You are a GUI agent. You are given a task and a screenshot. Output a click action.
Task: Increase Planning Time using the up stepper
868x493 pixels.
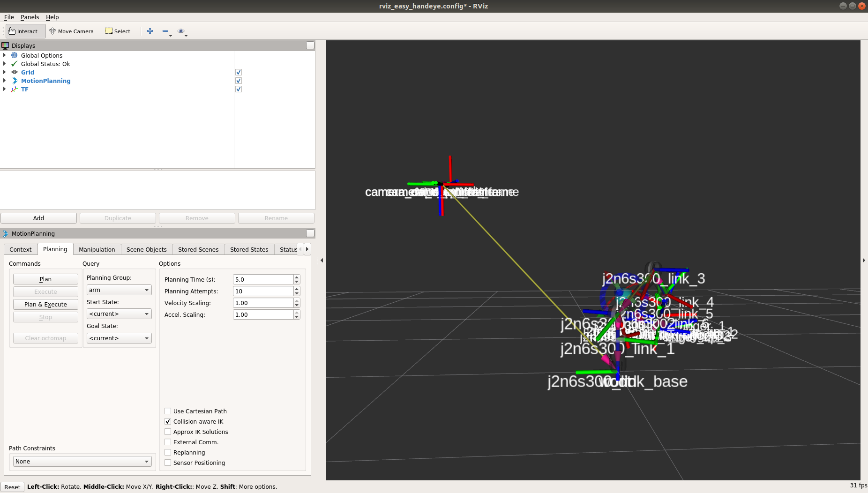coord(296,277)
